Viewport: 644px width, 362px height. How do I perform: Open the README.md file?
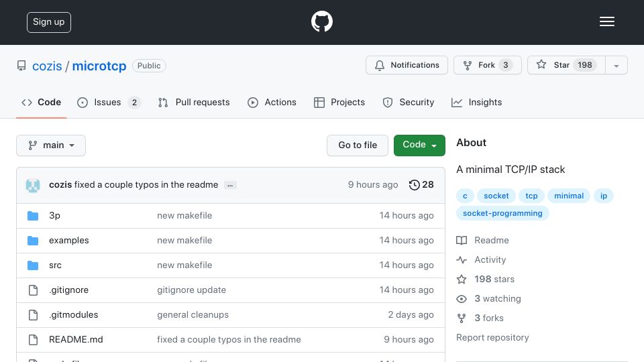click(76, 339)
